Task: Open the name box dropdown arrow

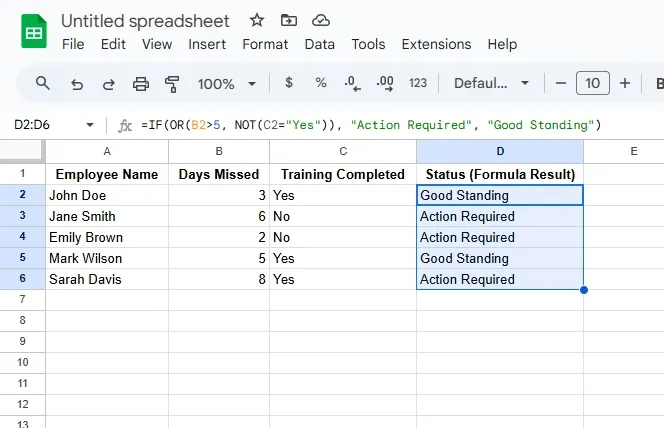Action: click(x=90, y=125)
